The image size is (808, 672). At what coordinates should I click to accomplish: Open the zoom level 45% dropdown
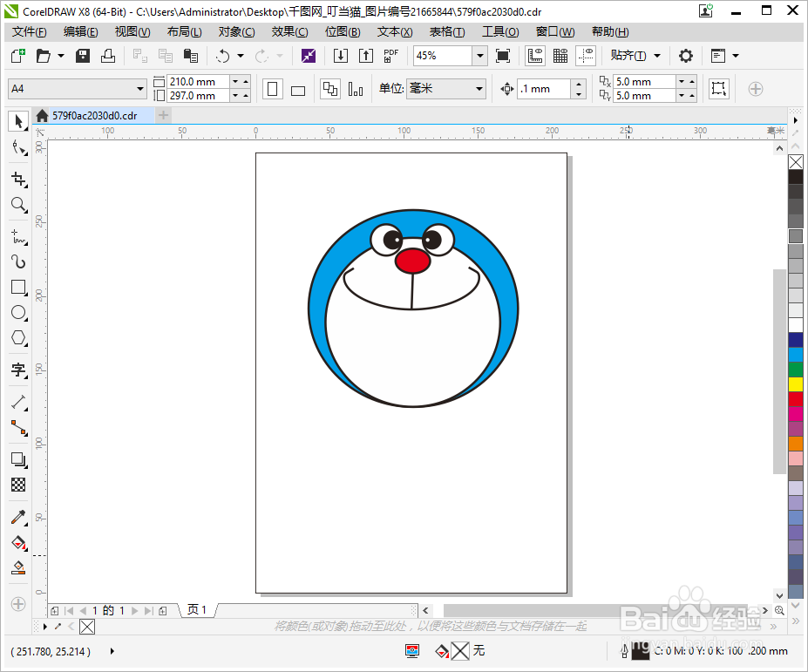(x=479, y=56)
